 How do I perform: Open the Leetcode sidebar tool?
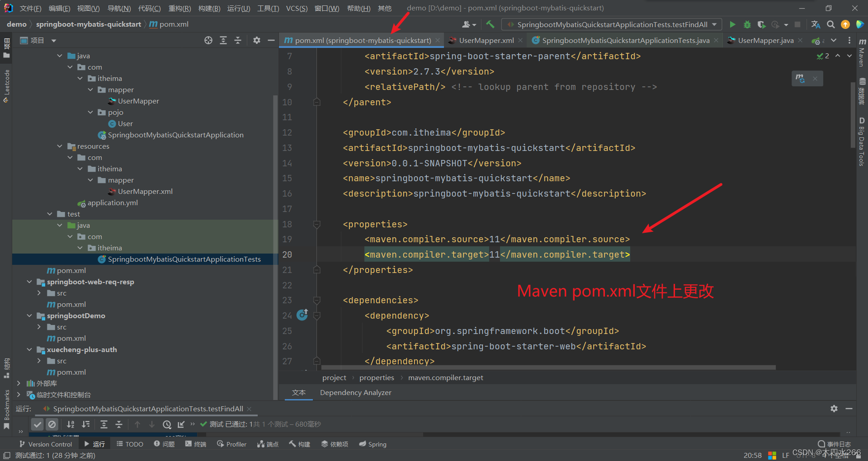pos(6,86)
